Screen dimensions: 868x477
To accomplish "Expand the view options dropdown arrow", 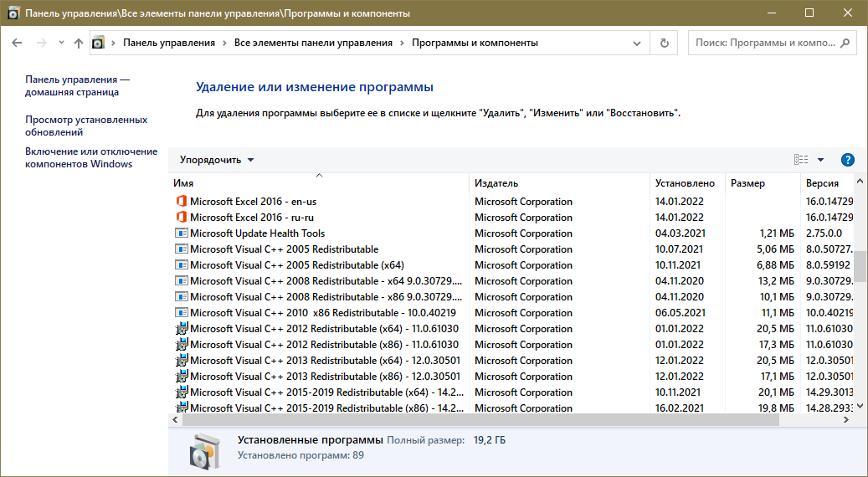I will click(820, 160).
